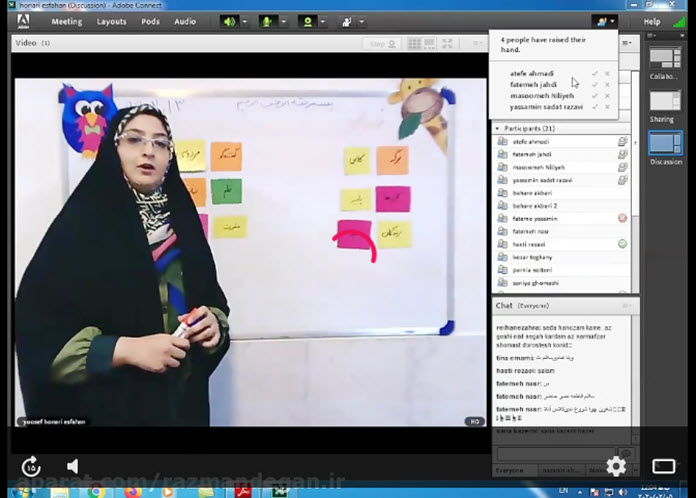The image size is (696, 498).
Task: Collapse the Participants (21) group
Action: coord(497,128)
